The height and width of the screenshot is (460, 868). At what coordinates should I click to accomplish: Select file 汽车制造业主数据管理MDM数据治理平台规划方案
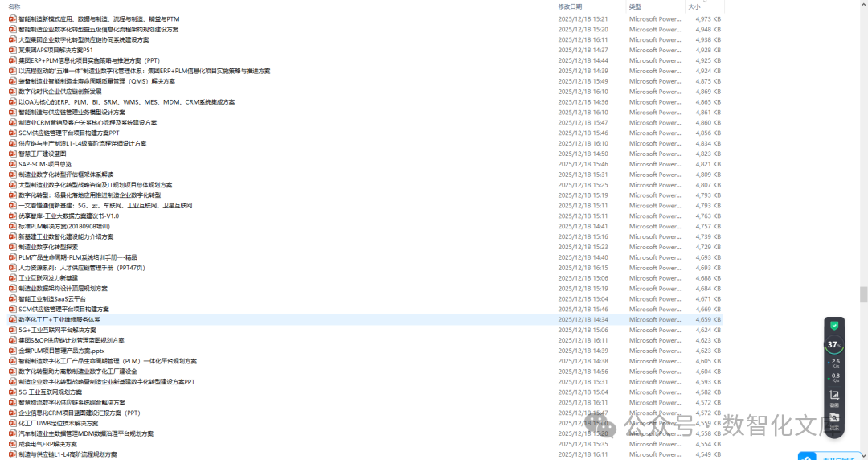pyautogui.click(x=86, y=433)
